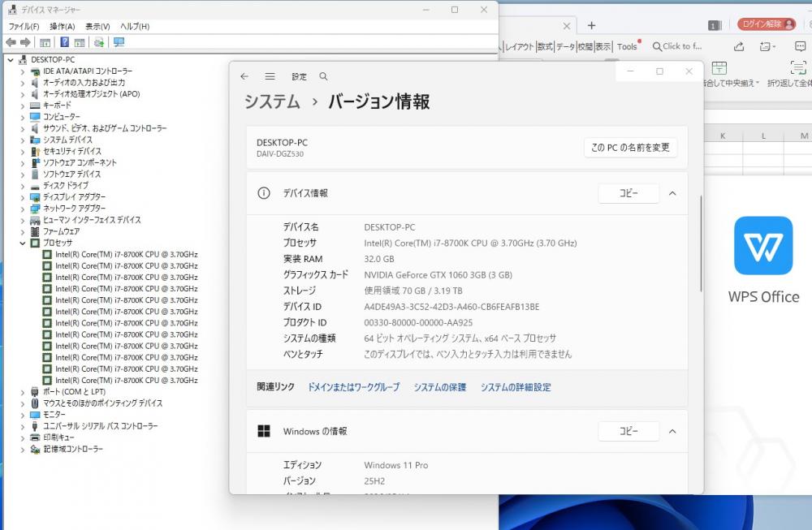Image resolution: width=812 pixels, height=530 pixels.
Task: Collapse the Windows の情報 section chevron
Action: 672,431
